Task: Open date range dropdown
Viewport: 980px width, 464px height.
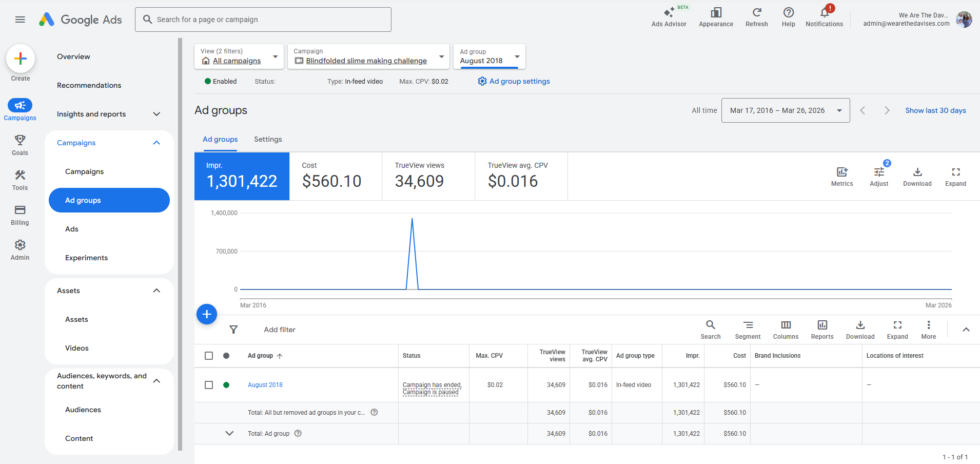Action: (786, 110)
